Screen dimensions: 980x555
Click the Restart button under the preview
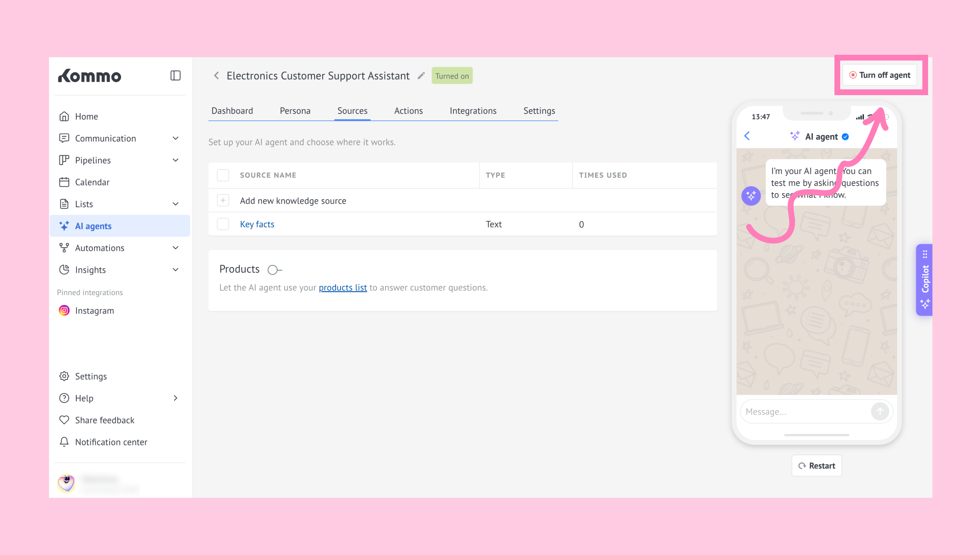tap(816, 465)
